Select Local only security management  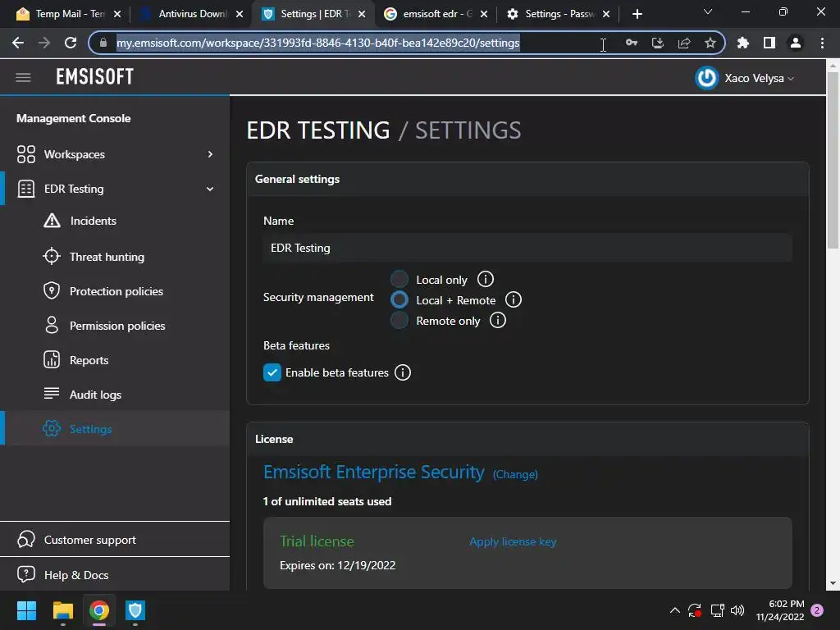coord(399,279)
